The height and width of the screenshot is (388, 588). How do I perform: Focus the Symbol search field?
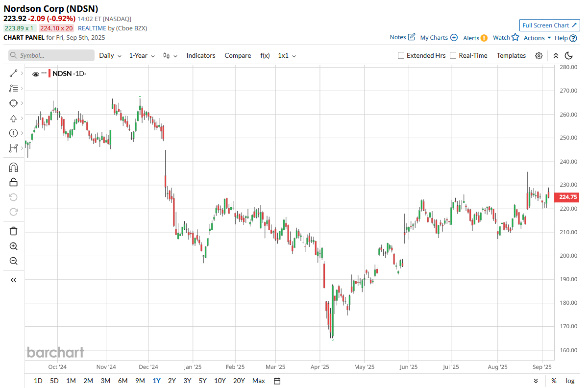51,56
